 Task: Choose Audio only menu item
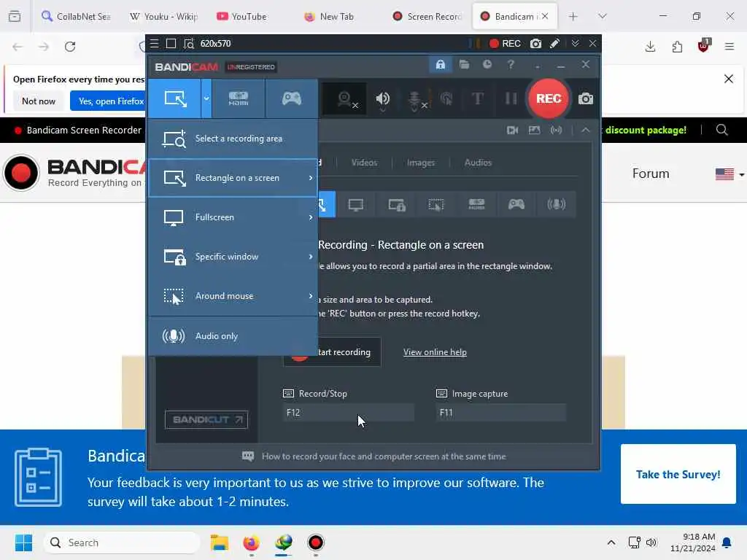coord(233,335)
